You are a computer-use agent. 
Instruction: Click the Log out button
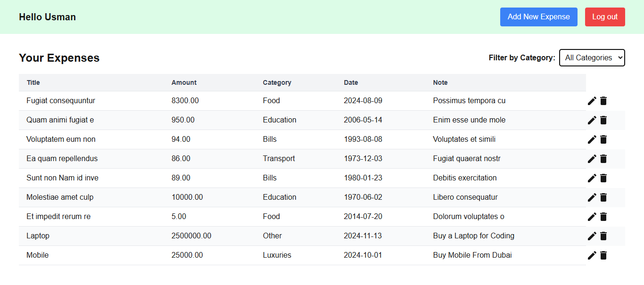click(x=605, y=16)
